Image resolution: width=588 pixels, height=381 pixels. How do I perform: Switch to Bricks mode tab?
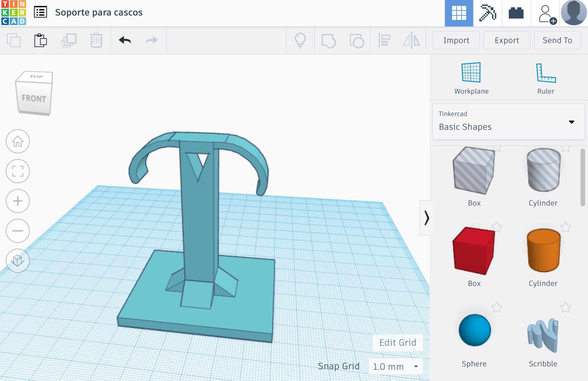[516, 13]
